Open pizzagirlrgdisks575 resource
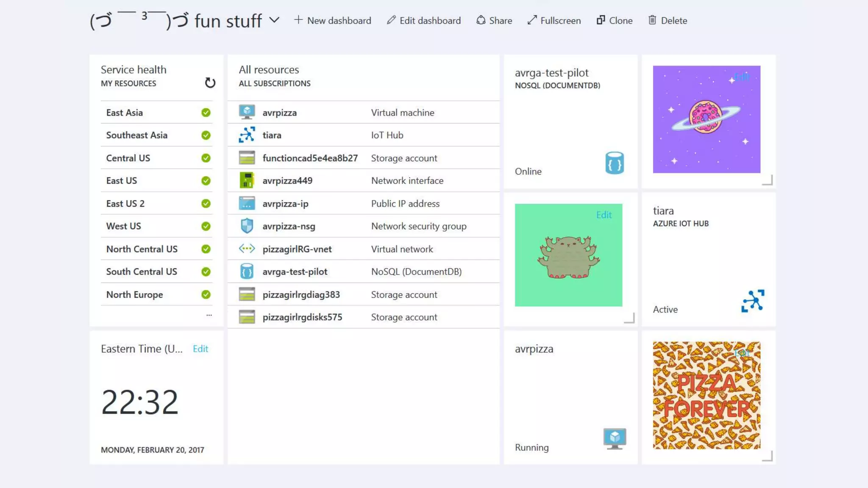 click(x=302, y=317)
